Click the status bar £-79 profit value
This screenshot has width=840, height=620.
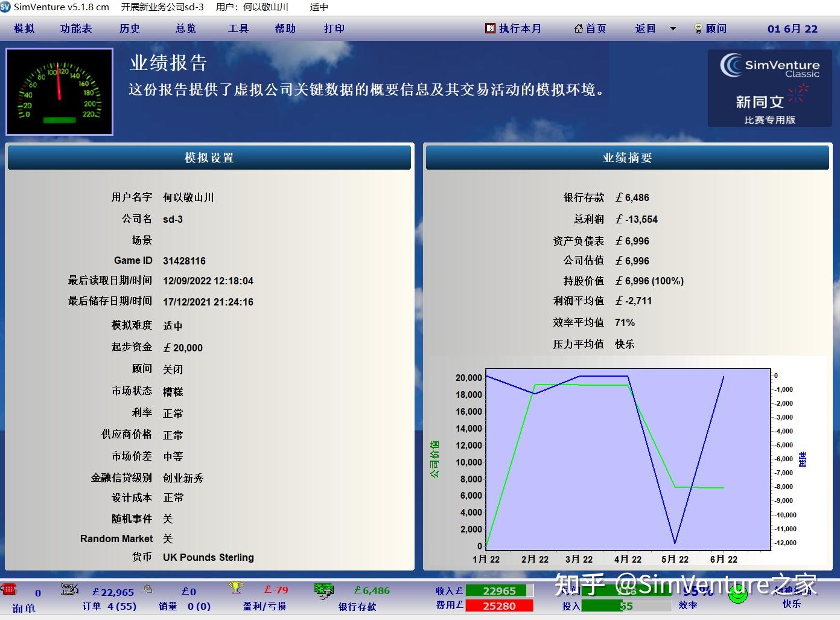pyautogui.click(x=276, y=590)
